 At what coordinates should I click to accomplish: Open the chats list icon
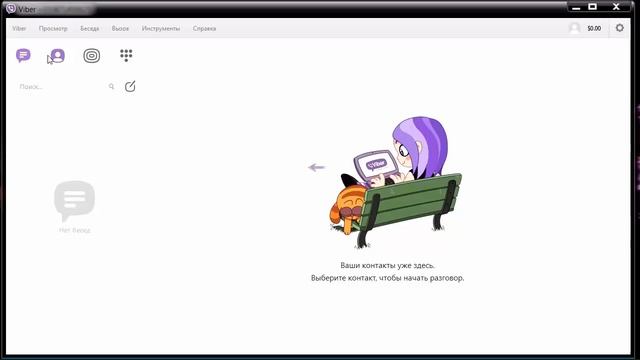point(23,55)
